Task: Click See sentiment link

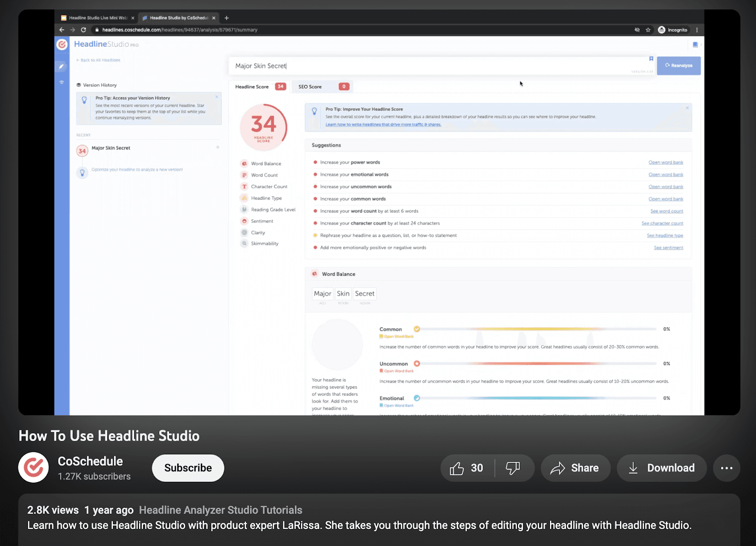Action: (669, 248)
